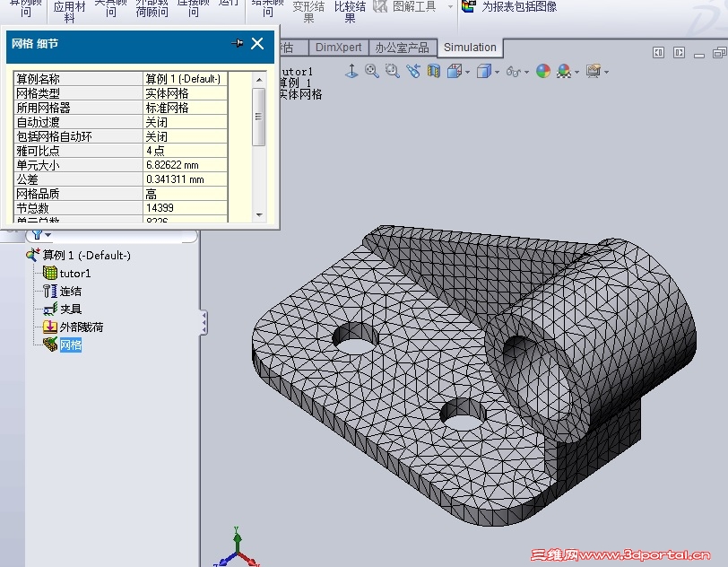Pin the 网格 细节 panel with pushpin icon
The height and width of the screenshot is (567, 728).
(238, 43)
